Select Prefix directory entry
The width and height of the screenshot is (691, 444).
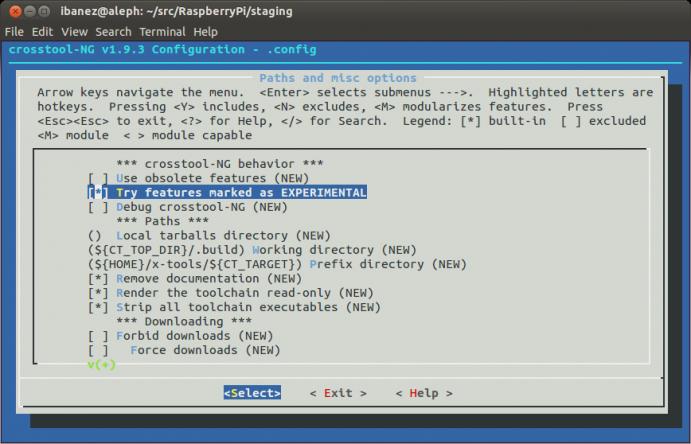278,264
